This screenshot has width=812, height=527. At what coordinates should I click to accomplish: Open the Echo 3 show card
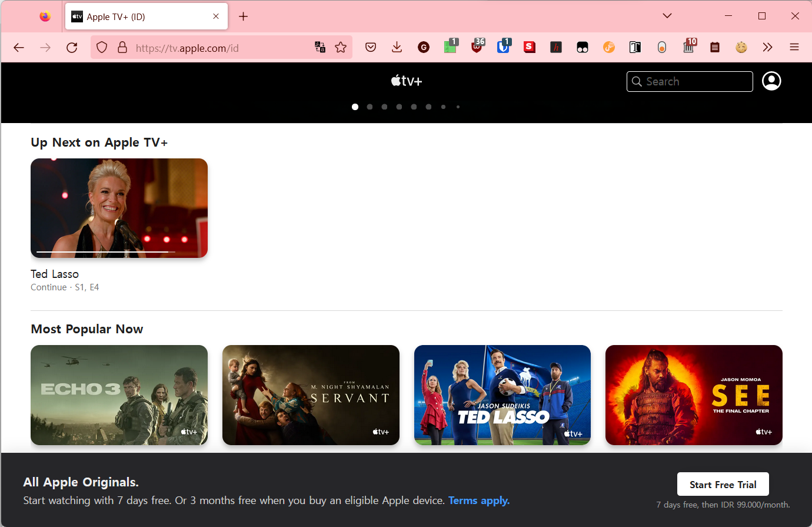pos(119,395)
